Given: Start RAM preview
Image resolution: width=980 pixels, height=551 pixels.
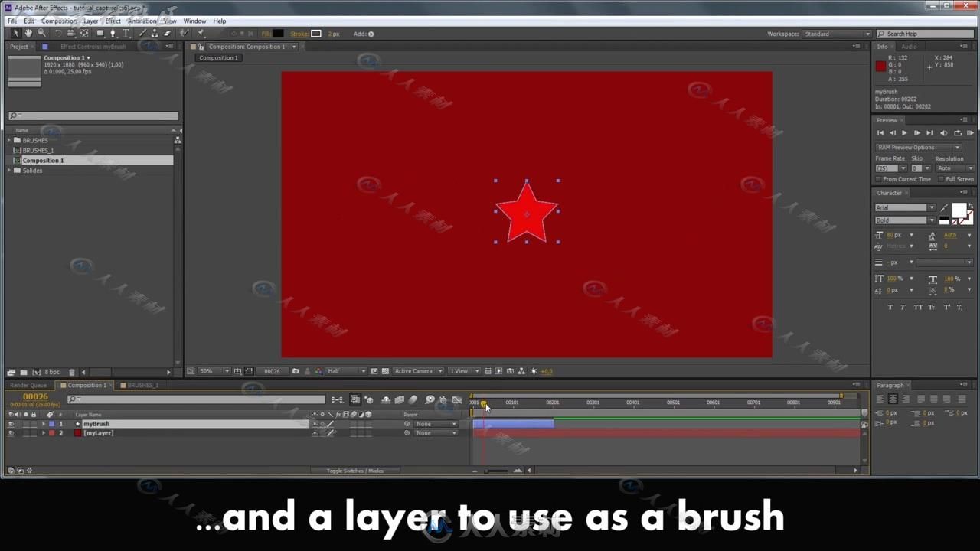Looking at the screenshot, I should point(970,132).
